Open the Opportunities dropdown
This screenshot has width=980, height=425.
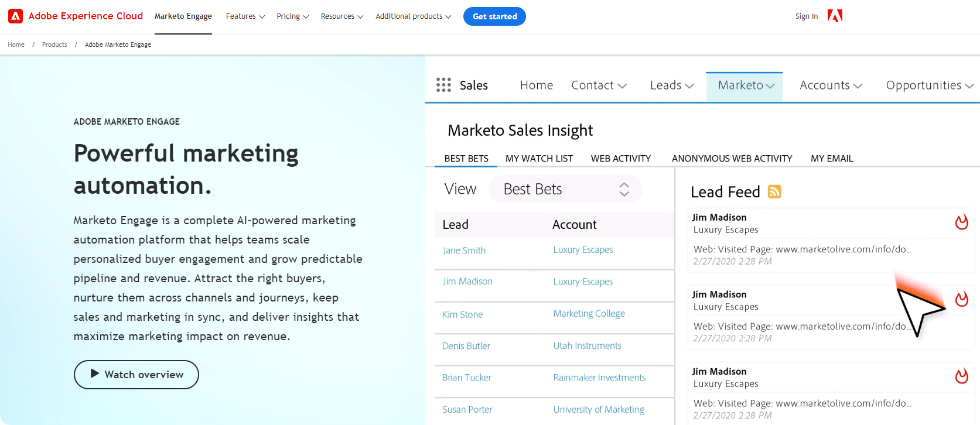(930, 85)
